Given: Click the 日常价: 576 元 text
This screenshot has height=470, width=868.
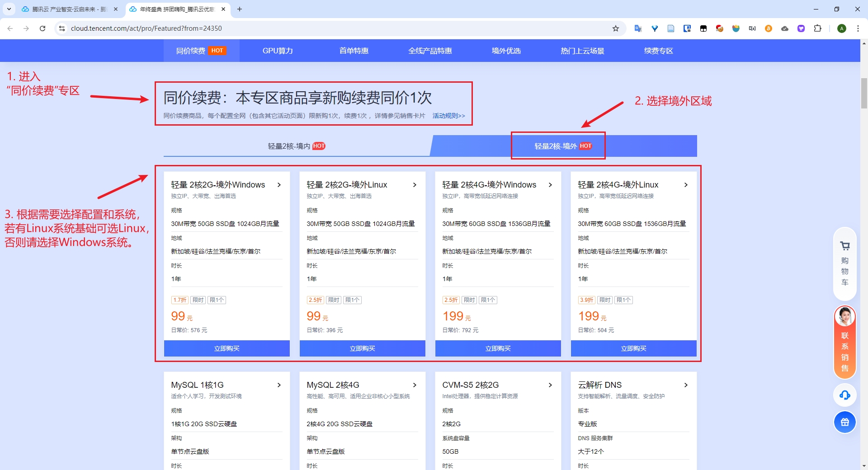Looking at the screenshot, I should (189, 330).
